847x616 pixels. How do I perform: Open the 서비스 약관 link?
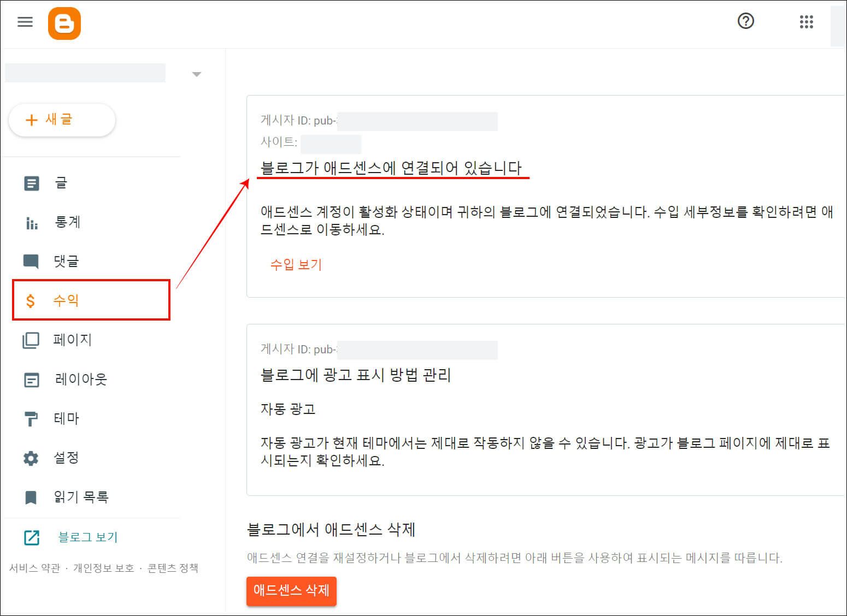tap(34, 568)
